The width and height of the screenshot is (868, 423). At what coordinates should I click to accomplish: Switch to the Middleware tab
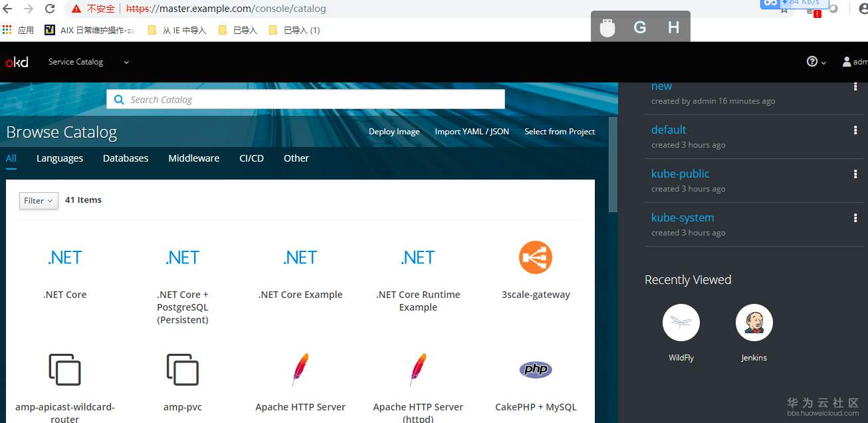coord(194,158)
